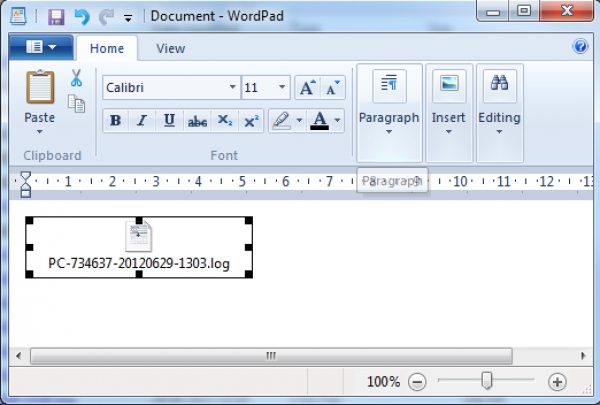The height and width of the screenshot is (405, 600).
Task: Zoom out with the minus button
Action: (417, 382)
